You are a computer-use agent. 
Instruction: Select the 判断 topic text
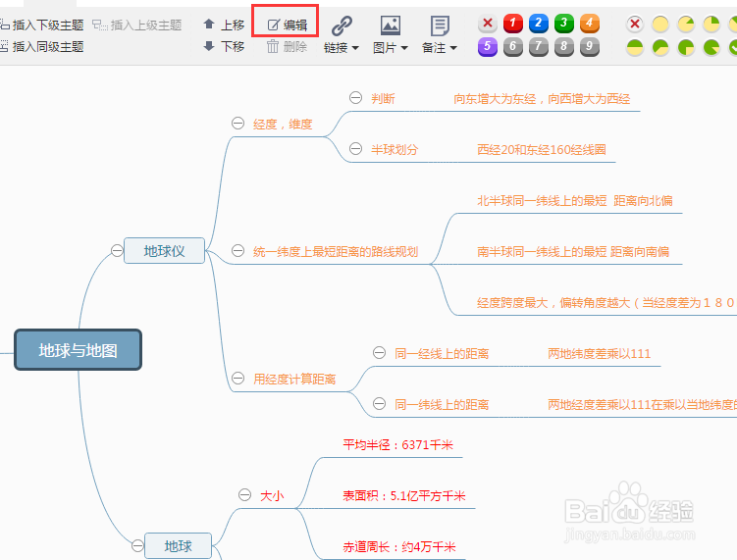coord(383,99)
